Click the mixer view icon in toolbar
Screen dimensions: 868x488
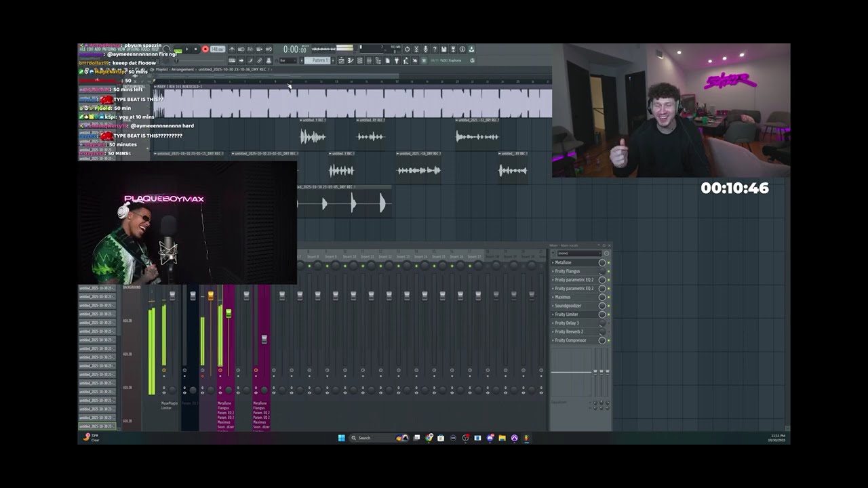pyautogui.click(x=369, y=60)
